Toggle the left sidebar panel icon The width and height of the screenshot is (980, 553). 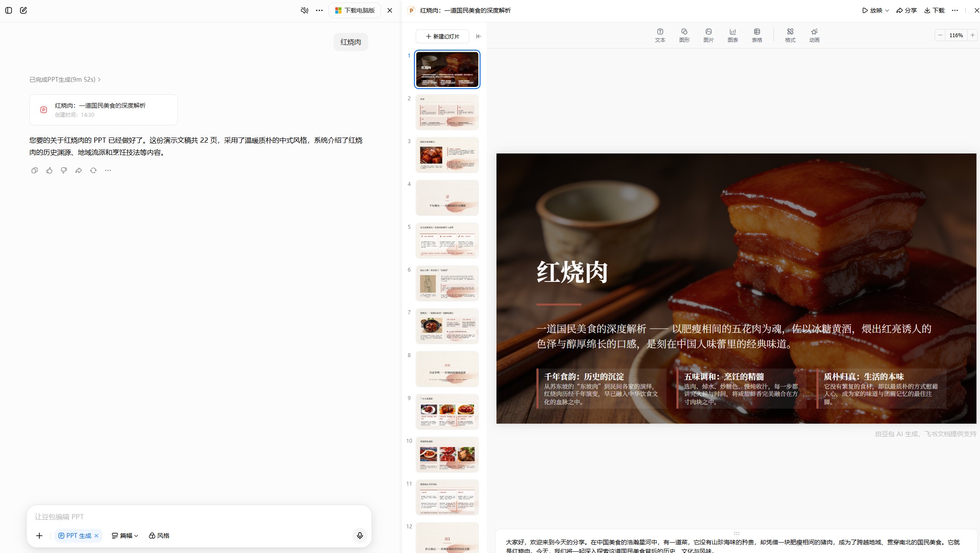pyautogui.click(x=9, y=10)
